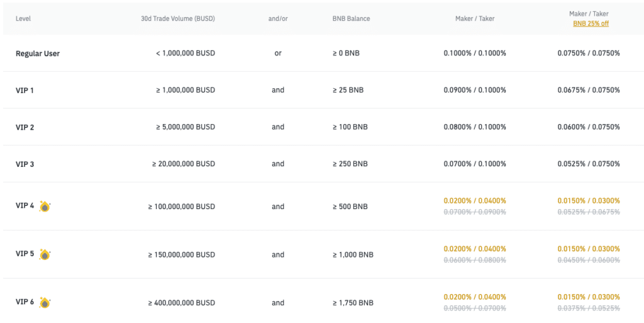Click the BNB Balance column header
Image resolution: width=644 pixels, height=323 pixels.
click(351, 18)
